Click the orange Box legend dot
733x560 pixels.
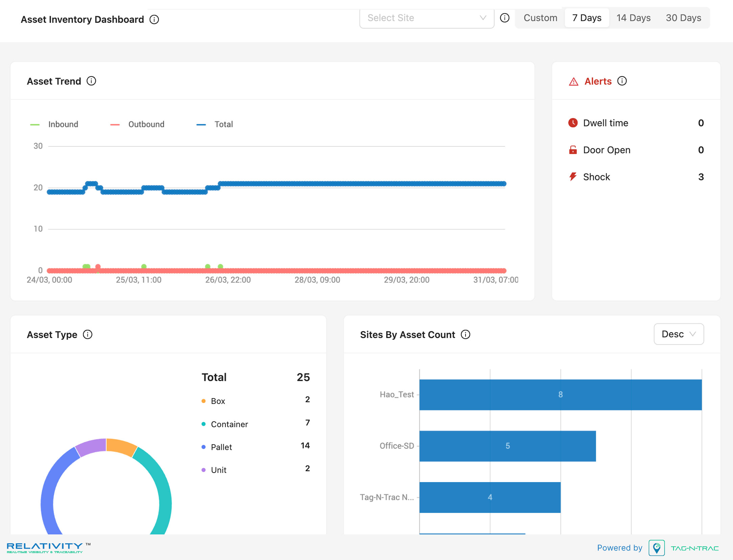pyautogui.click(x=204, y=401)
